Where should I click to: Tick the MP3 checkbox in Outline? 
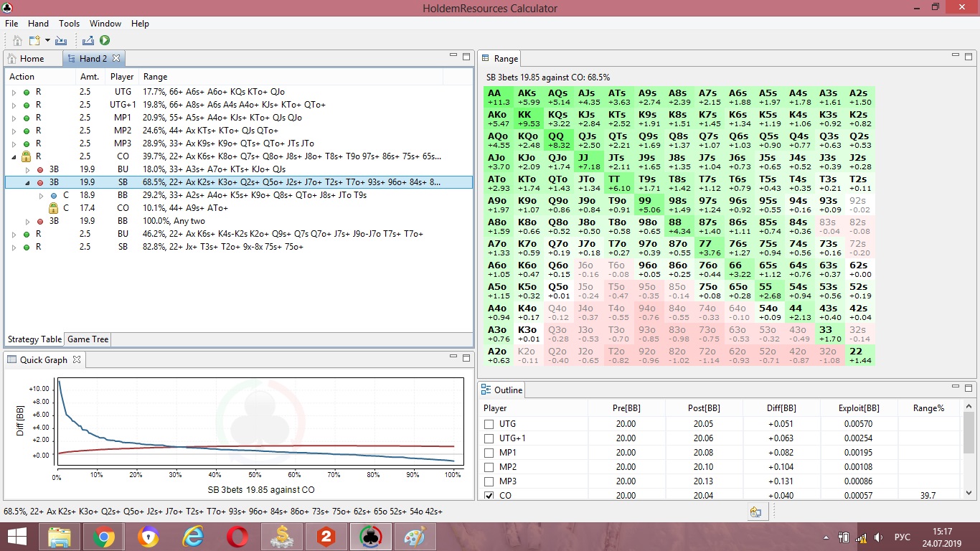point(489,481)
